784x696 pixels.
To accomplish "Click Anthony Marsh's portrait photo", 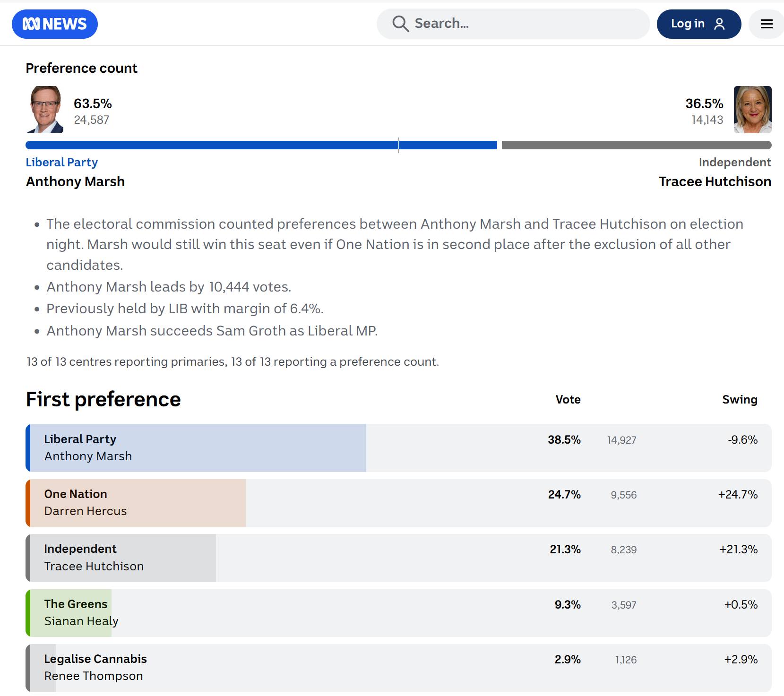I will coord(44,110).
